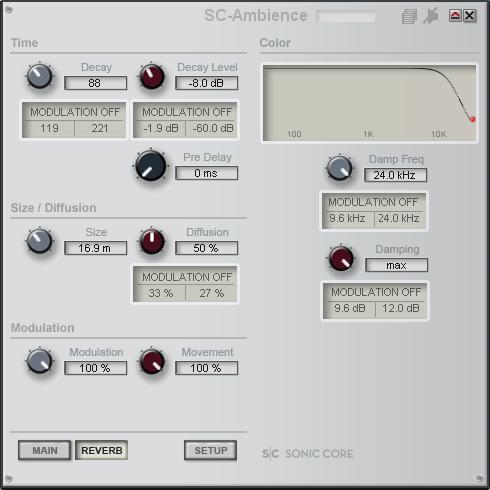Click the Decay value field 88
Screen dimensions: 490x490
(96, 83)
